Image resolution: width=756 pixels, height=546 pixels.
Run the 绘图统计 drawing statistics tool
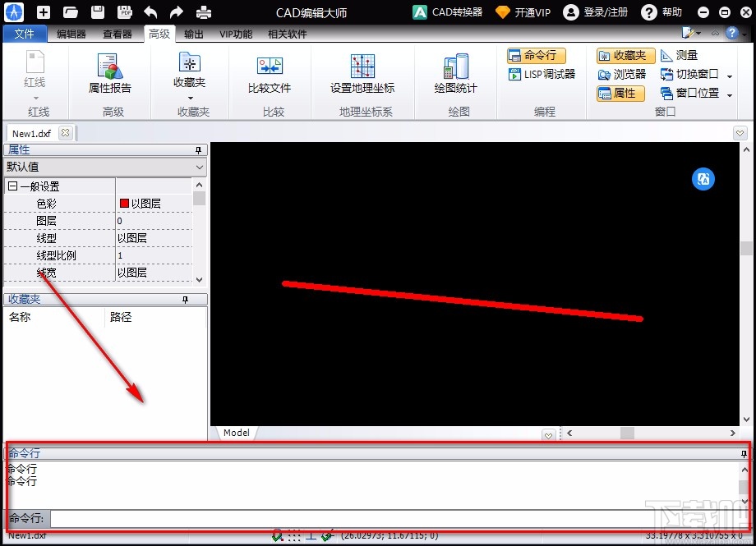[454, 74]
